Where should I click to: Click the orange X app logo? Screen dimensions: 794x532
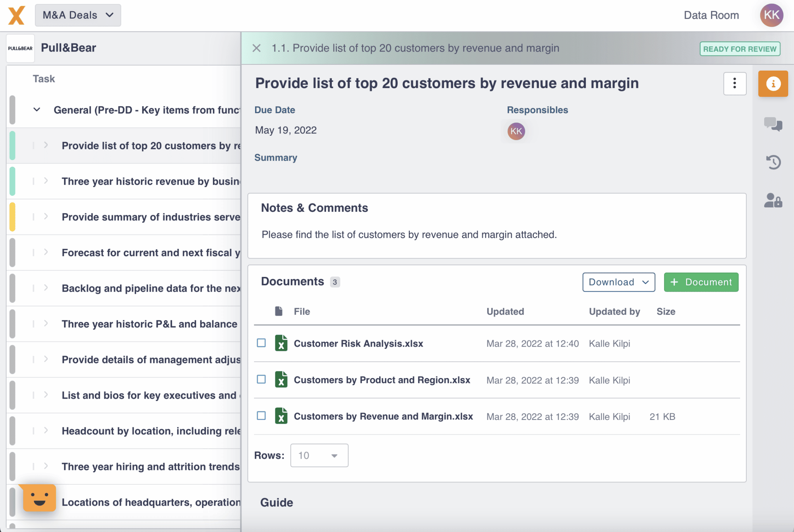[x=16, y=16]
